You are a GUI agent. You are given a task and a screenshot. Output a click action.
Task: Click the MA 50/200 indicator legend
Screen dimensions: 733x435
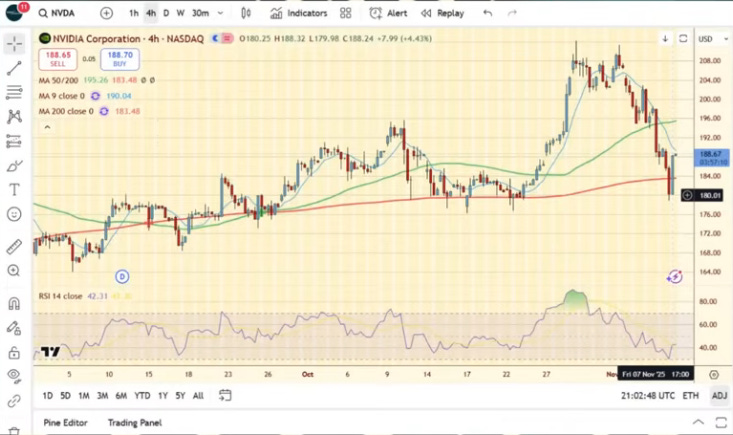coord(58,80)
